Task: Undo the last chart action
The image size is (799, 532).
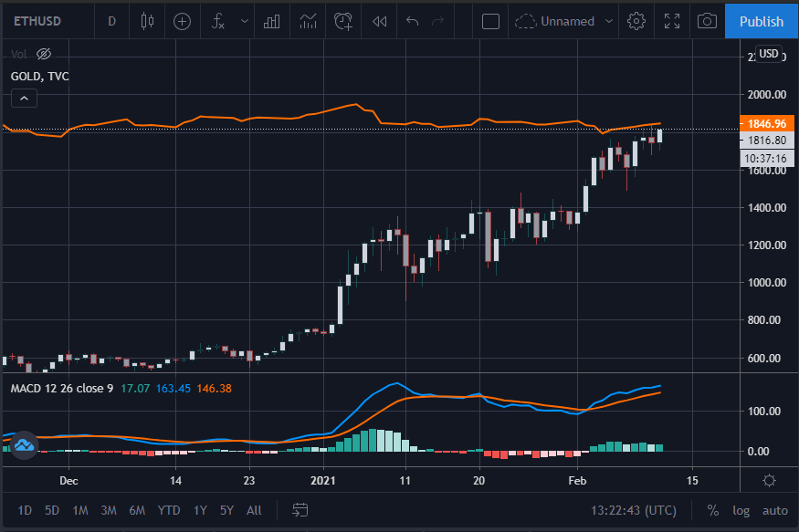Action: tap(412, 21)
